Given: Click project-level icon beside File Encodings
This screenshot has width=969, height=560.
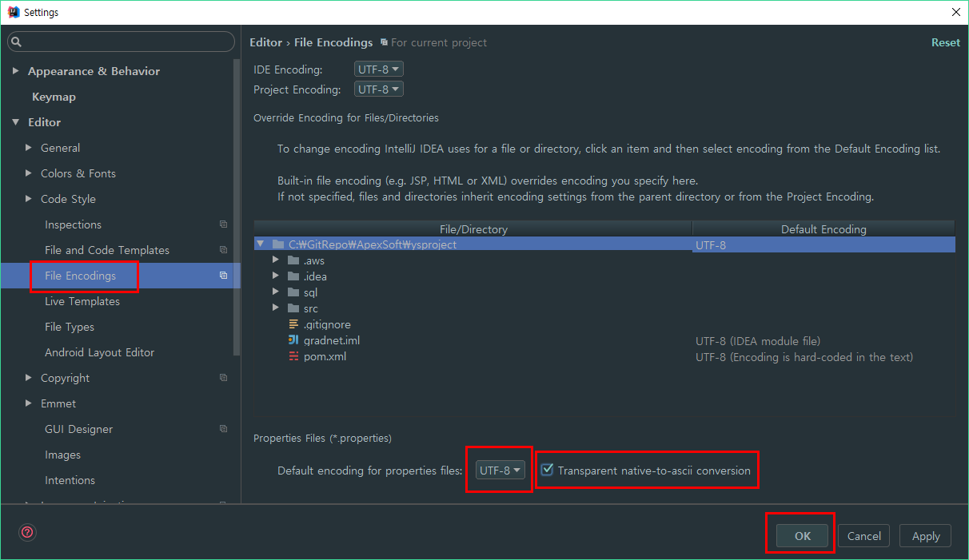Looking at the screenshot, I should (224, 276).
